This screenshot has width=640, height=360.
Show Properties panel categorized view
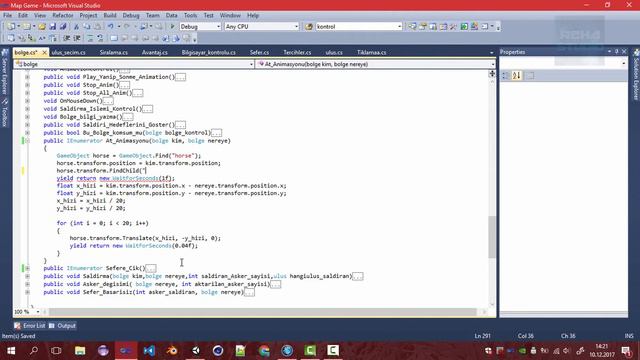[505, 76]
